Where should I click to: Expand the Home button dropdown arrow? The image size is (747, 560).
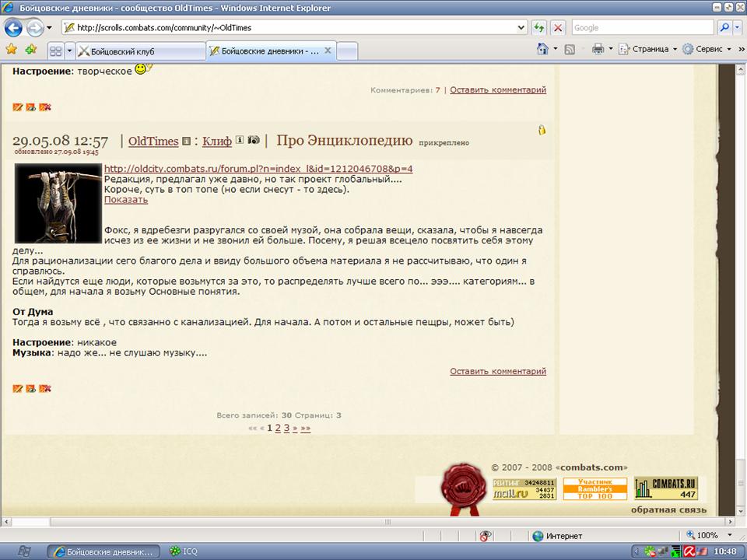tap(556, 48)
